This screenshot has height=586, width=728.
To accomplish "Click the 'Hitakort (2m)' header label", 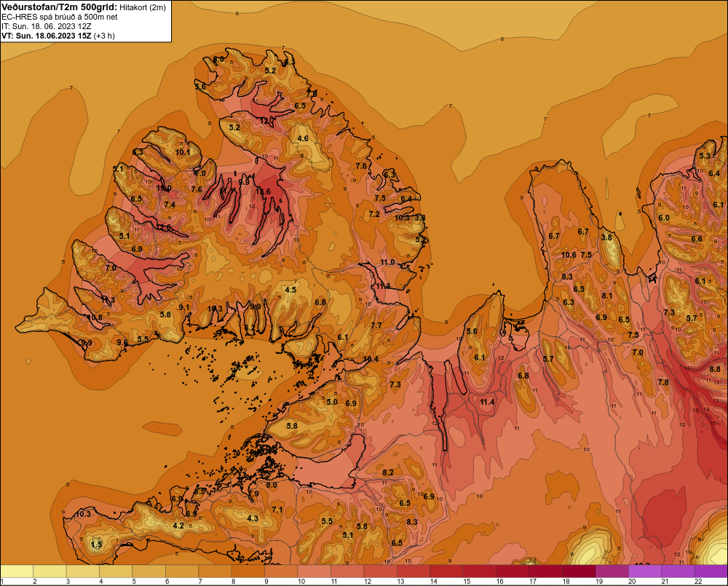I will (x=142, y=7).
